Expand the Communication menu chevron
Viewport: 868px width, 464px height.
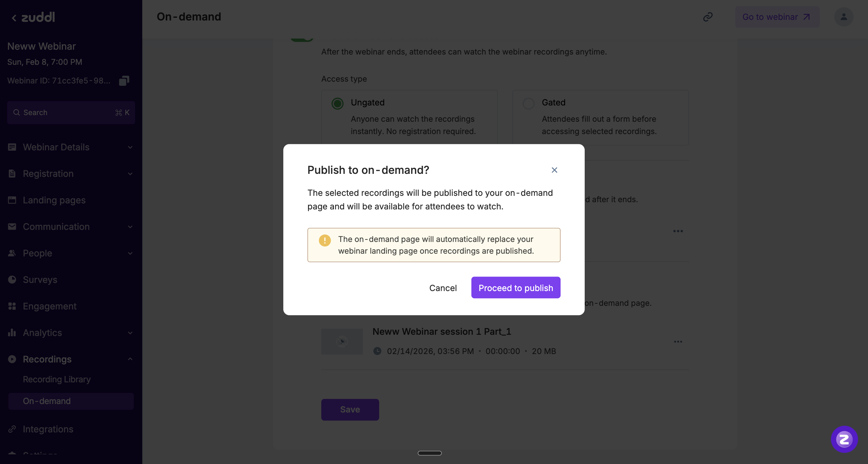(x=130, y=227)
